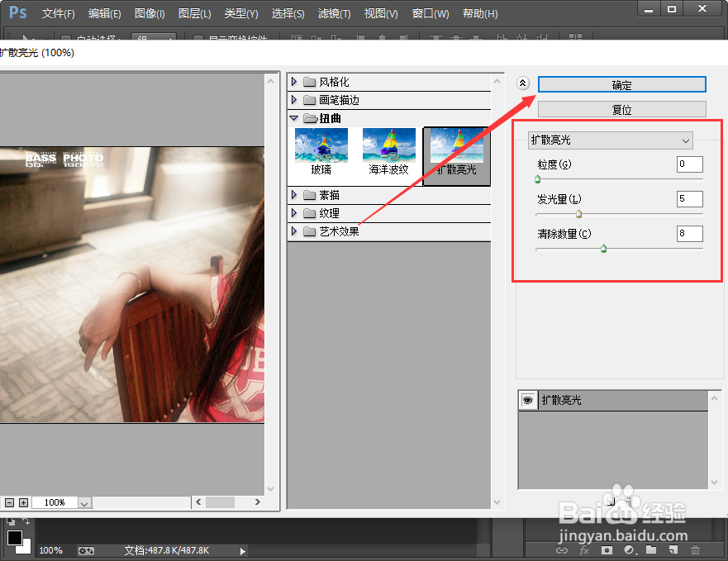Click the 发光量 slider handle
This screenshot has width=728, height=561.
coord(578,212)
